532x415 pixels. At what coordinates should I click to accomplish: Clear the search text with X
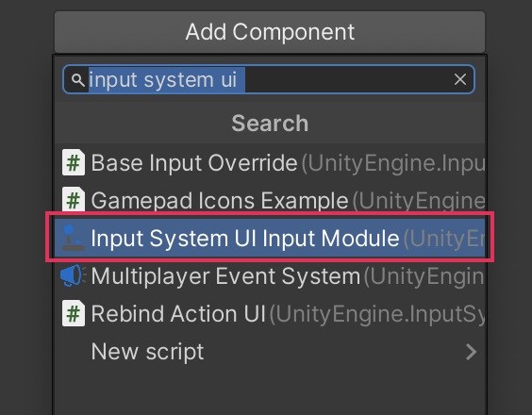point(460,80)
